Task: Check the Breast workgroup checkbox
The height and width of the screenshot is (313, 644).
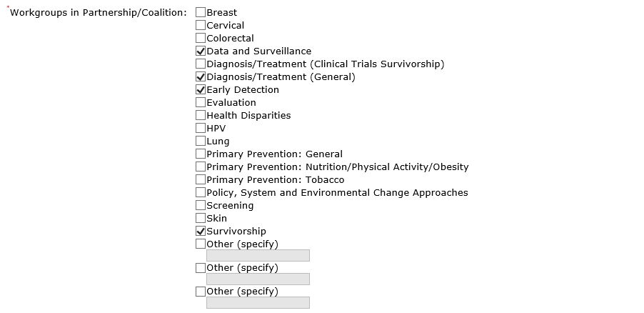Action: coord(201,13)
